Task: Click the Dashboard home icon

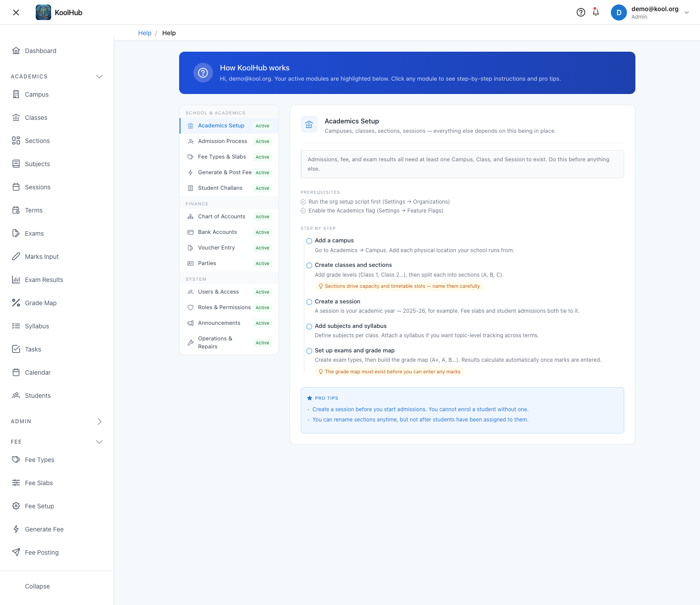Action: pos(16,51)
